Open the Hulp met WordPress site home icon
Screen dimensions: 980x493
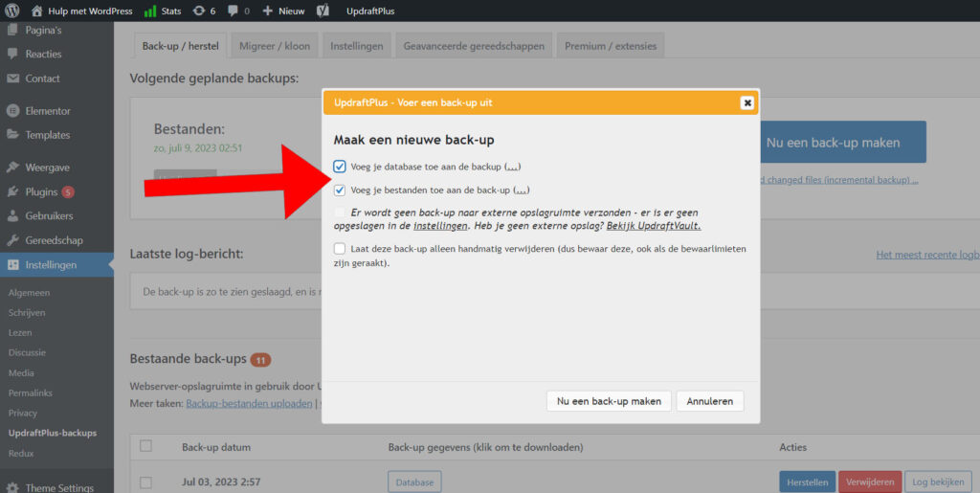[37, 11]
